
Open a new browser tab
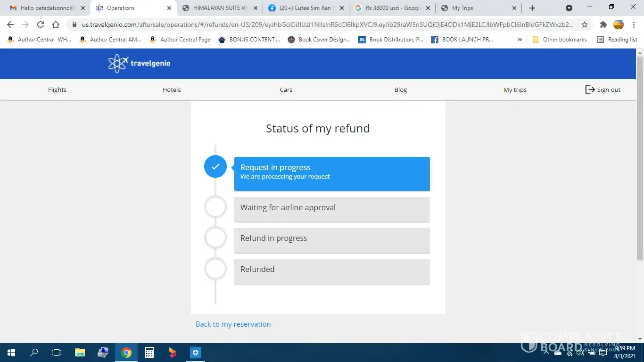click(x=532, y=8)
